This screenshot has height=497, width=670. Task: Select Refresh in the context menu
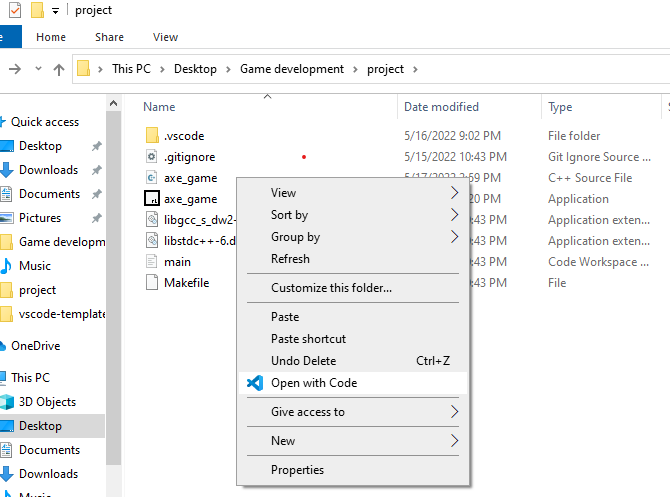[290, 259]
